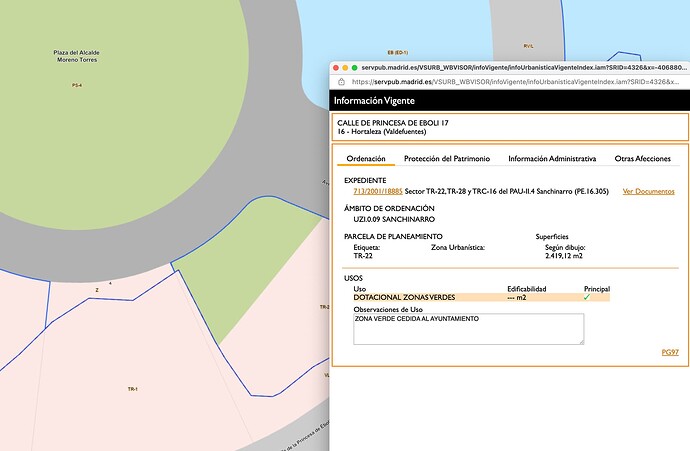
Task: Switch to Protección del Patrimonio tab
Action: (447, 158)
